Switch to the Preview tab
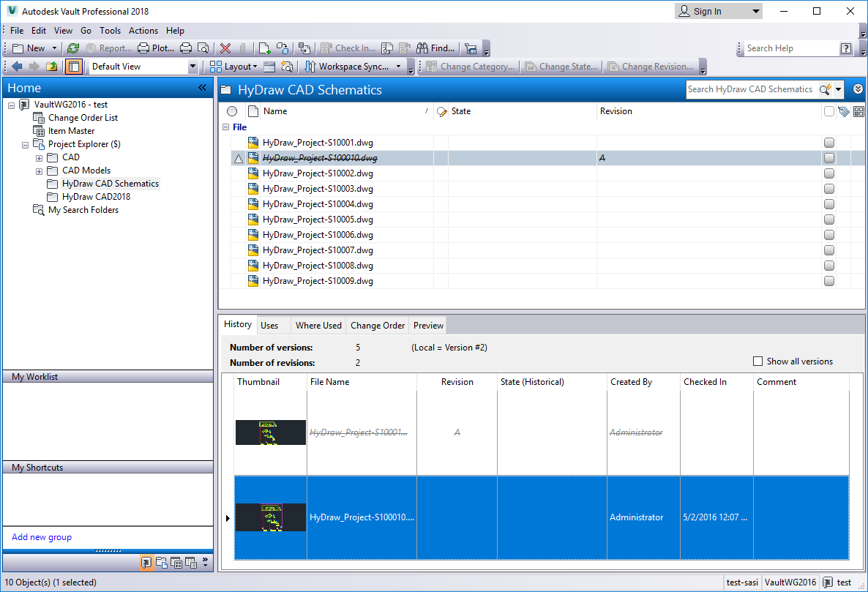The image size is (868, 592). coord(427,325)
